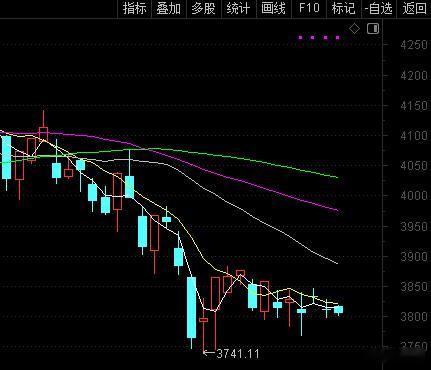This screenshot has width=431, height=370.
Task: Open the 叠加 overlay menu
Action: tap(169, 8)
